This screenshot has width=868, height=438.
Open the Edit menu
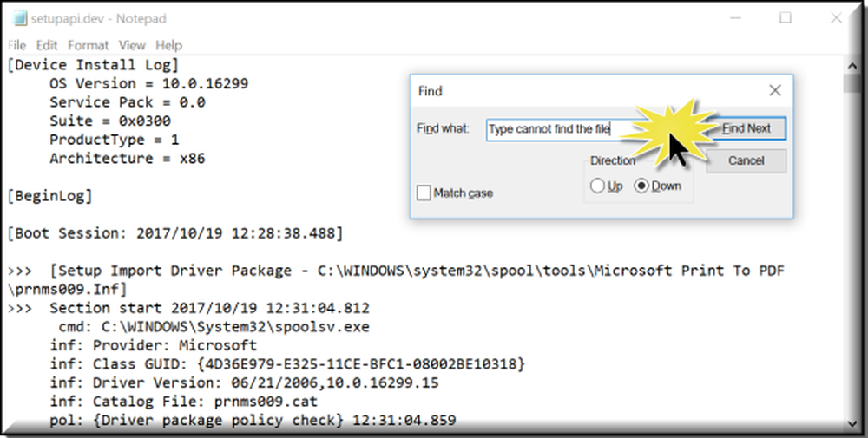point(47,45)
